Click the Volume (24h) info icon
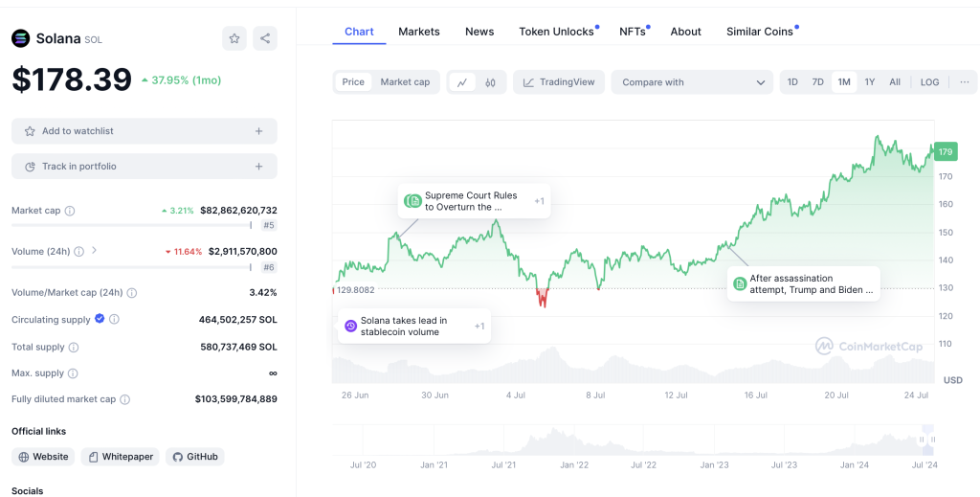 click(x=78, y=251)
